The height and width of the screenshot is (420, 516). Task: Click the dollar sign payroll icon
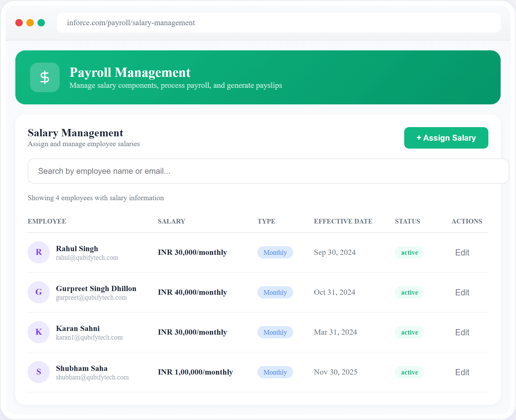[x=45, y=77]
